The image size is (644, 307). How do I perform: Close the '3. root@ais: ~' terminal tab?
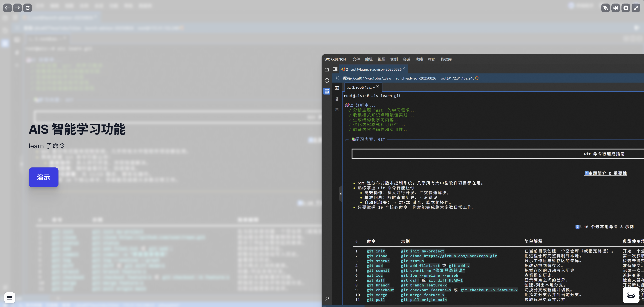377,86
